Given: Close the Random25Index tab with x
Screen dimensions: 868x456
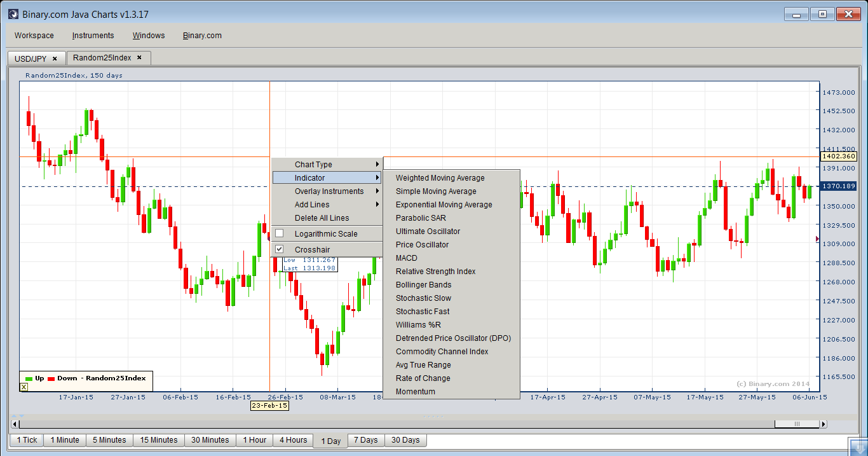Looking at the screenshot, I should 139,57.
